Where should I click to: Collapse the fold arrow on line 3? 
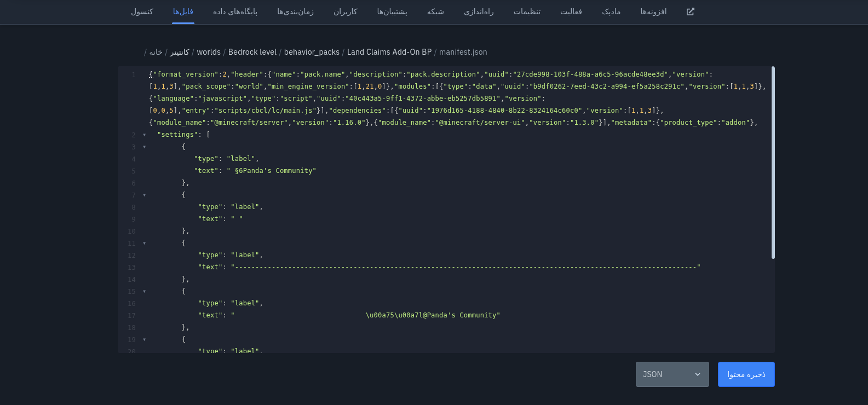pos(145,147)
